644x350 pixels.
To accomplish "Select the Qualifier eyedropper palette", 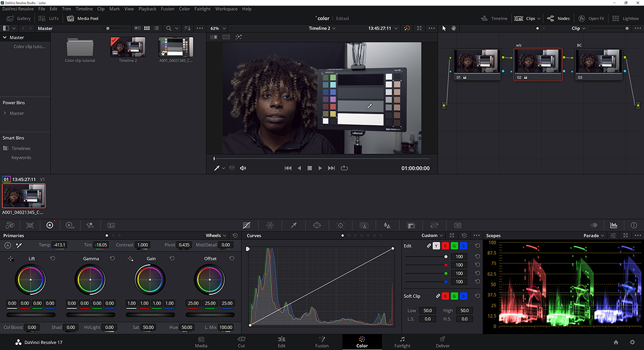I will [293, 225].
